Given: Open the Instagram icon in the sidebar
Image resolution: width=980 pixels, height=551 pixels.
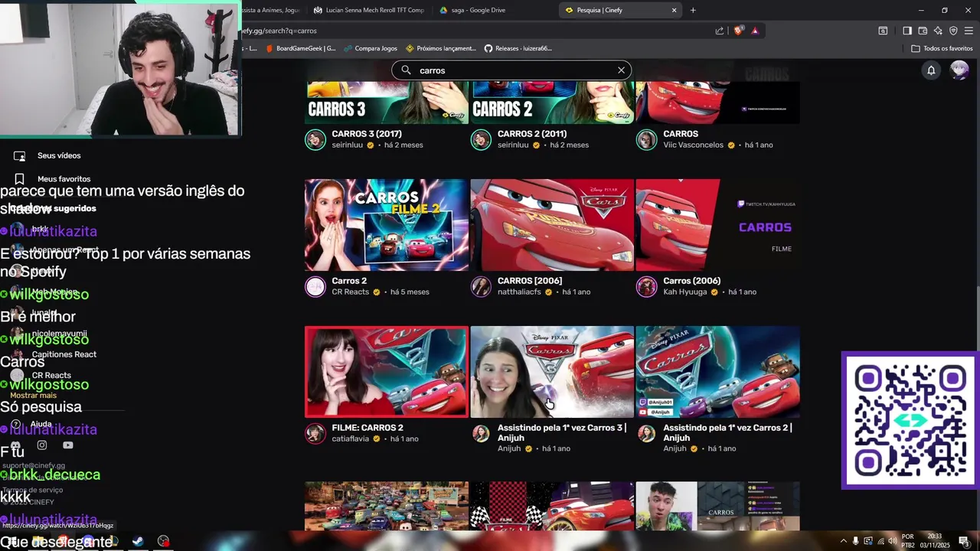Looking at the screenshot, I should (42, 445).
